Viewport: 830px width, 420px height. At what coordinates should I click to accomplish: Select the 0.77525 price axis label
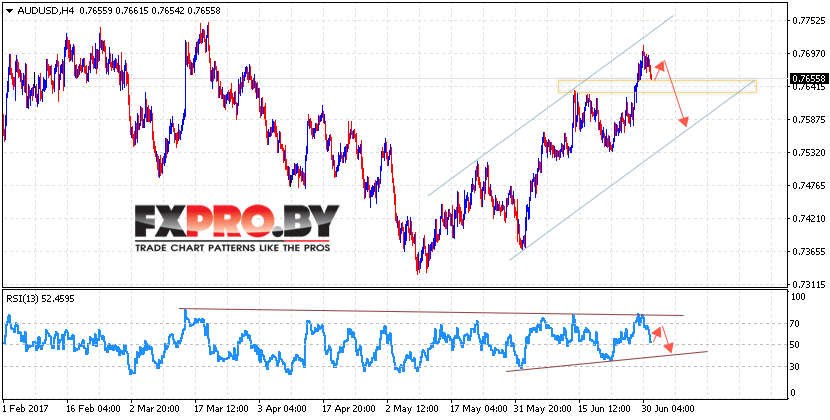click(808, 21)
